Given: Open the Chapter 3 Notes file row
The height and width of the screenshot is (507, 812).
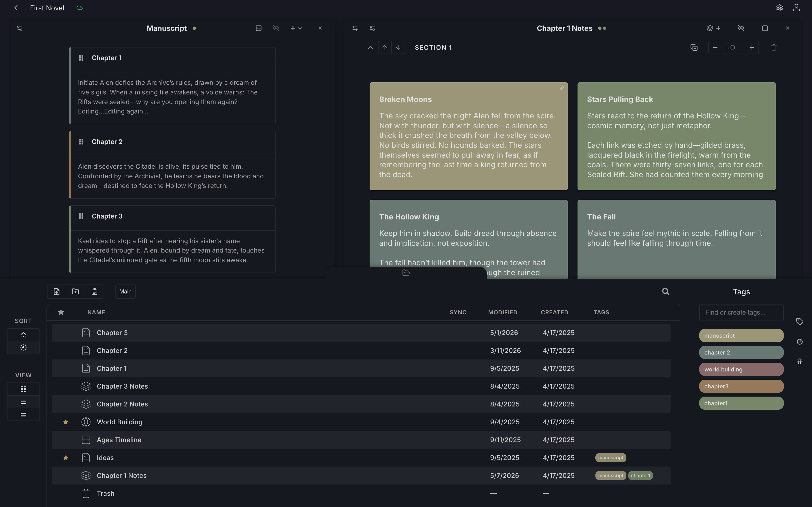Looking at the screenshot, I should coord(361,386).
